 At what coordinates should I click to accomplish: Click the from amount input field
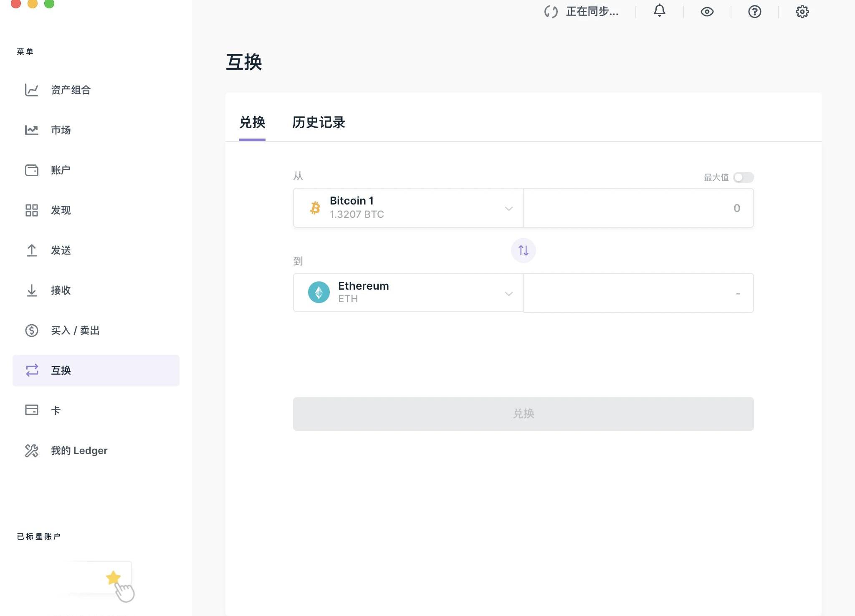638,208
